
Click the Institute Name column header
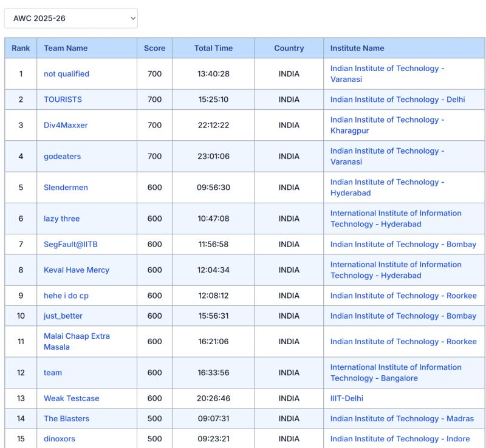point(404,49)
